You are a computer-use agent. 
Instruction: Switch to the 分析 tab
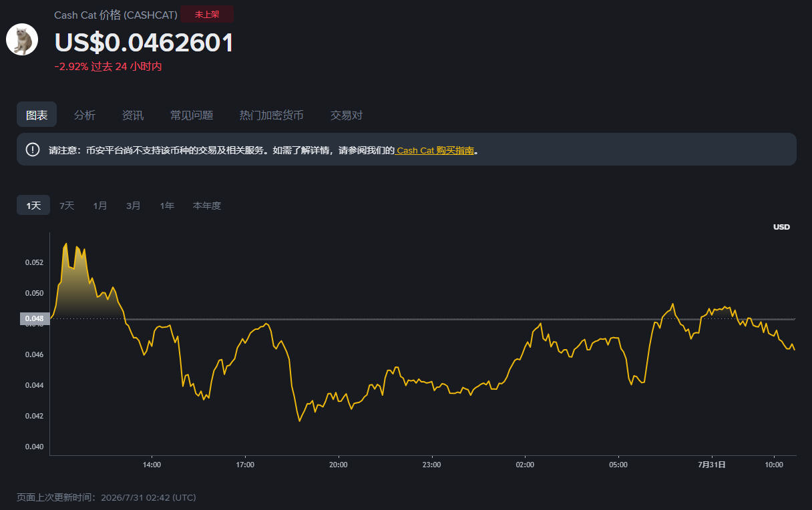(x=85, y=115)
